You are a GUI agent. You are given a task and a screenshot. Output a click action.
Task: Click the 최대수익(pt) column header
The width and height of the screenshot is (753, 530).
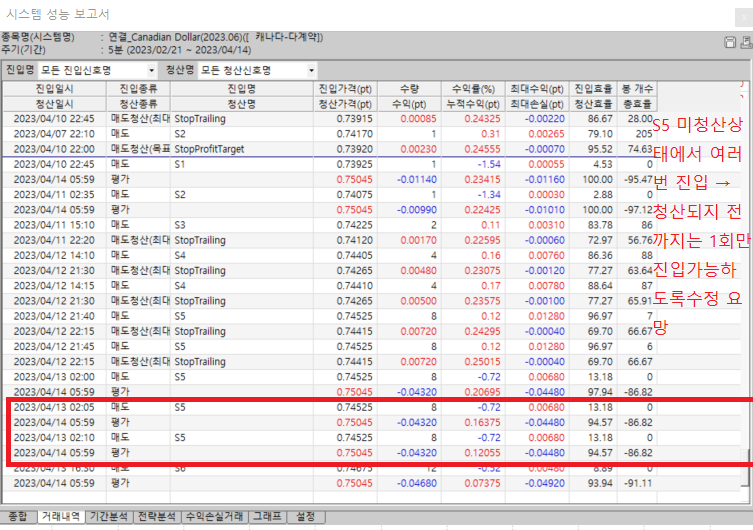pos(537,89)
